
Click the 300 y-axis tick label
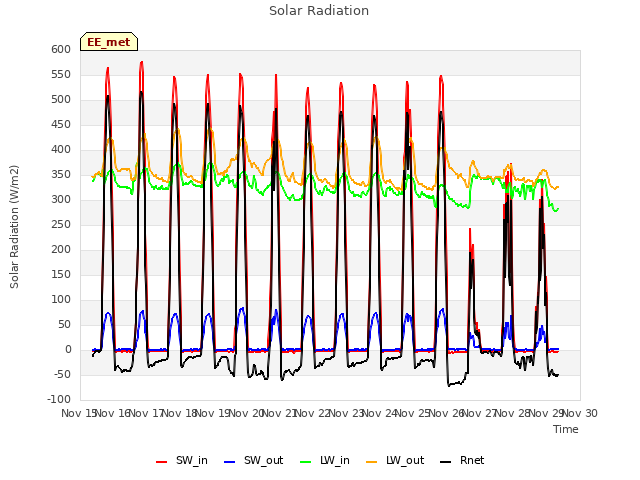click(61, 200)
